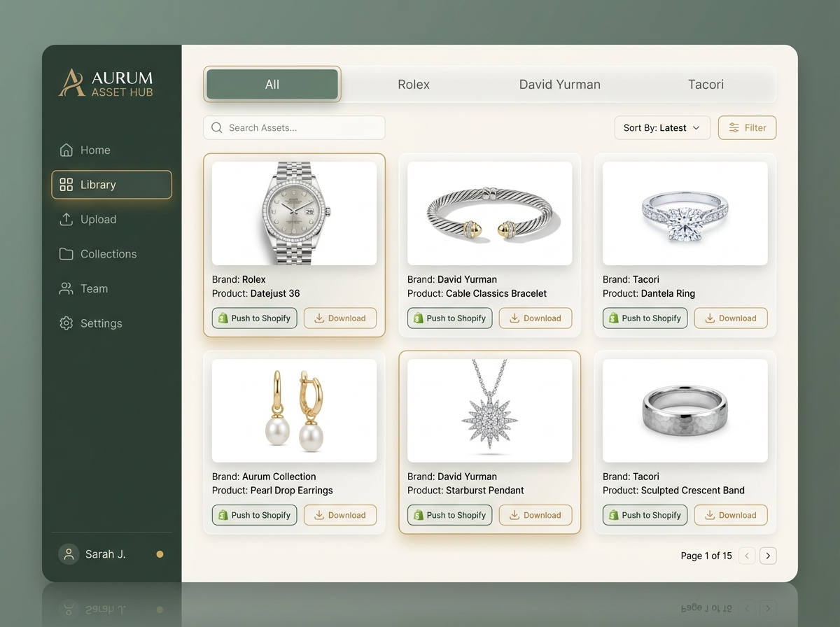Click the Sarah J. profile name

coord(106,554)
